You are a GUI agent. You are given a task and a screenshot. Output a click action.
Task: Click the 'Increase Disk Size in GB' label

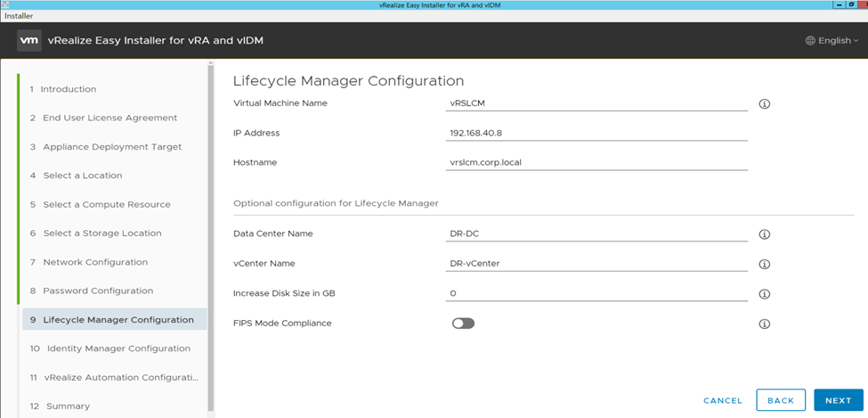click(284, 293)
